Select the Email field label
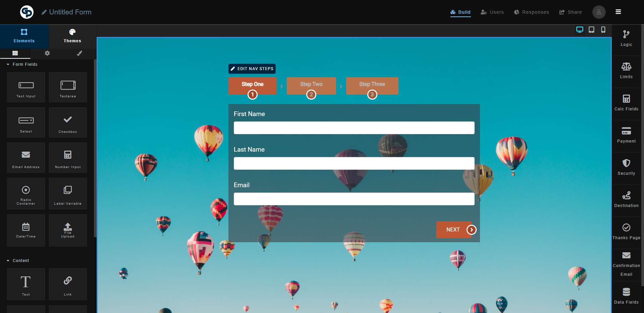 241,185
